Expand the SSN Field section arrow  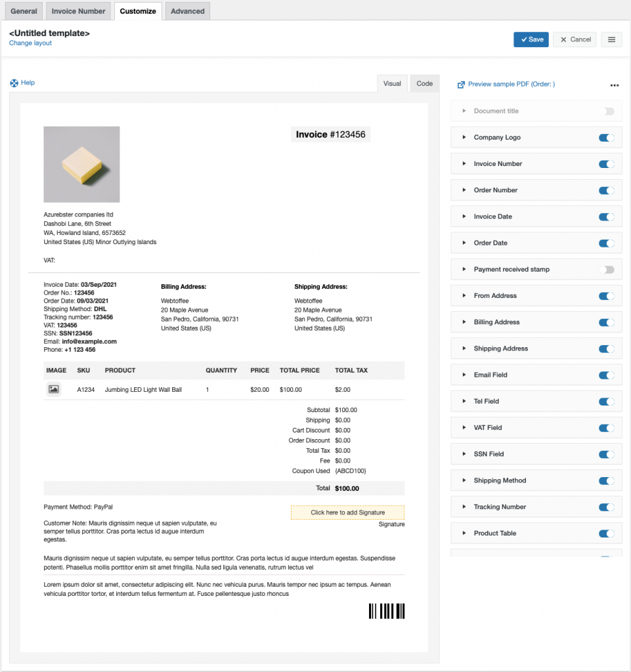pos(464,454)
